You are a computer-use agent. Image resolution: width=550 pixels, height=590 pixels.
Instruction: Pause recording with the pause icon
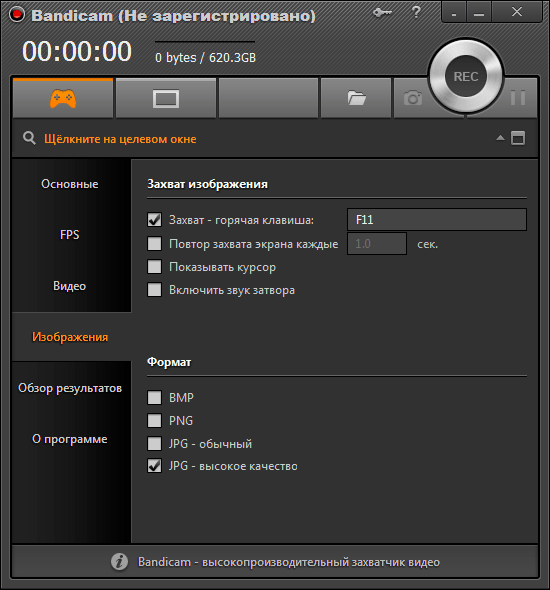point(518,98)
